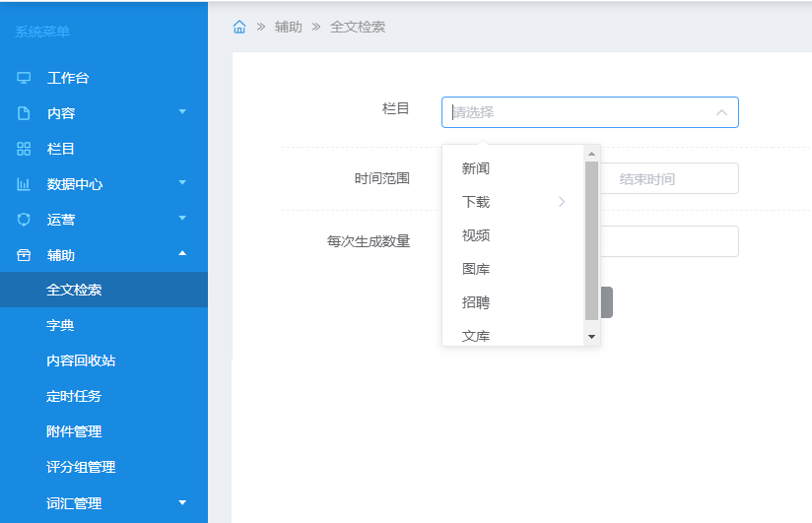Click the 辅助 sidebar label
The height and width of the screenshot is (523, 812).
pos(61,255)
